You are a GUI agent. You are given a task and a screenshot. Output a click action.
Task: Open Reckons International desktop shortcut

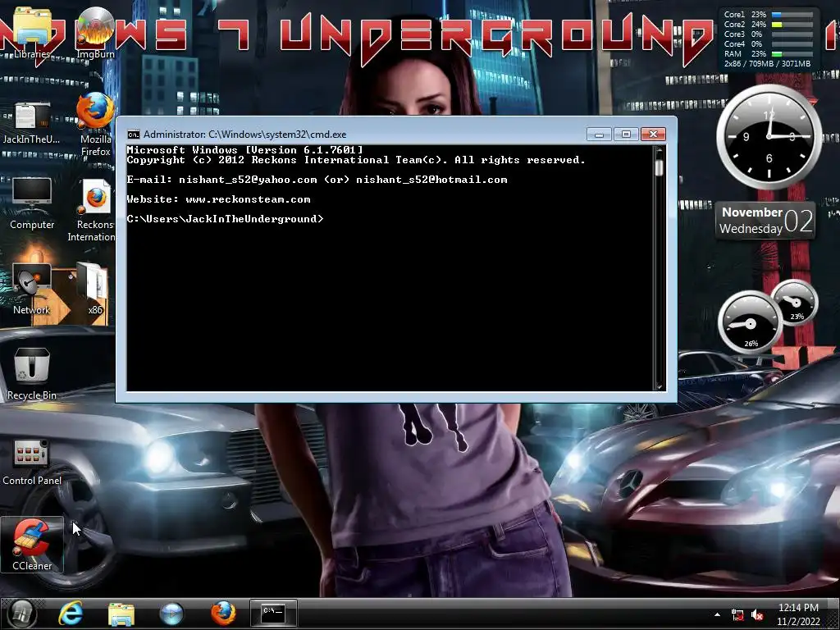point(92,211)
